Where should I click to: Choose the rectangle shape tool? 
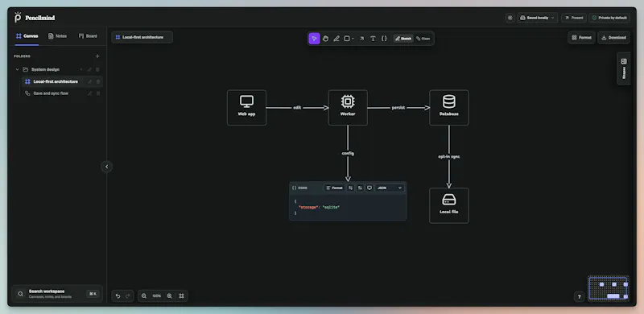click(347, 38)
